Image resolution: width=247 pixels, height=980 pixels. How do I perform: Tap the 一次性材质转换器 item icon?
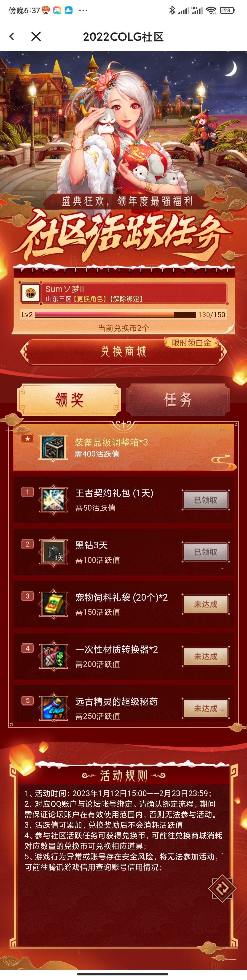point(54,656)
